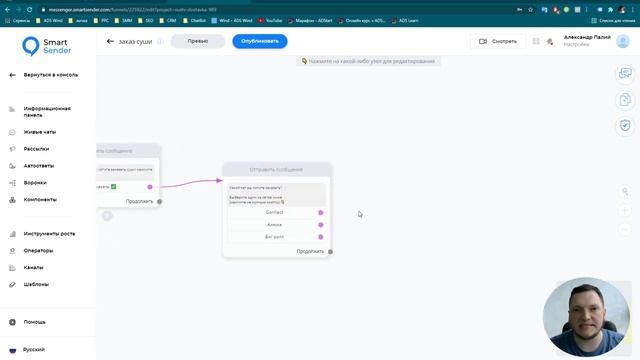The image size is (640, 360).
Task: Open Воронки in sidebar
Action: pyautogui.click(x=35, y=183)
